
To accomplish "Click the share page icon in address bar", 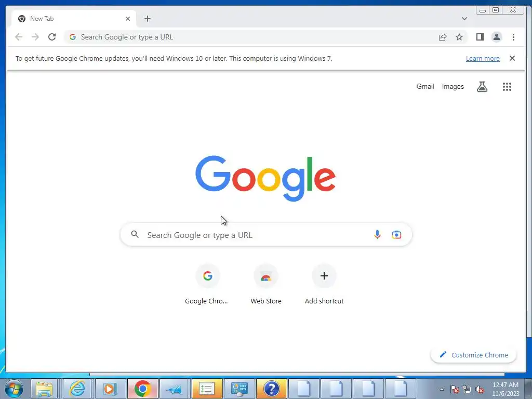I will point(443,37).
